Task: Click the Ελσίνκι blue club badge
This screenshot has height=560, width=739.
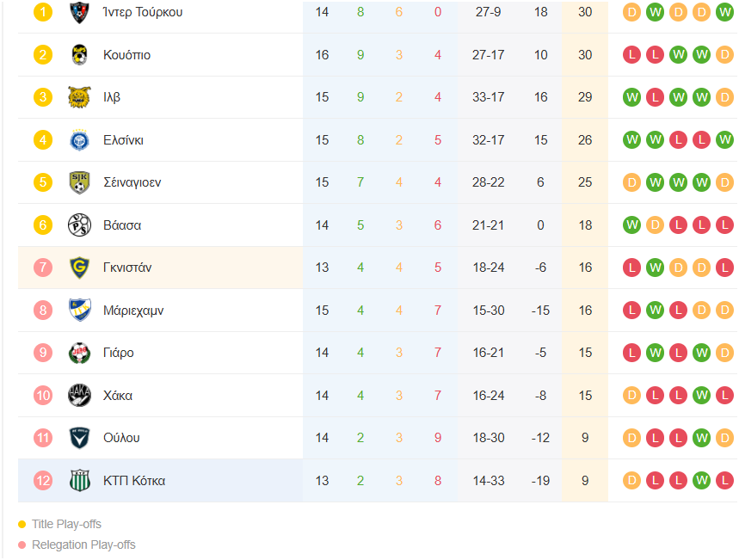Action: [79, 140]
